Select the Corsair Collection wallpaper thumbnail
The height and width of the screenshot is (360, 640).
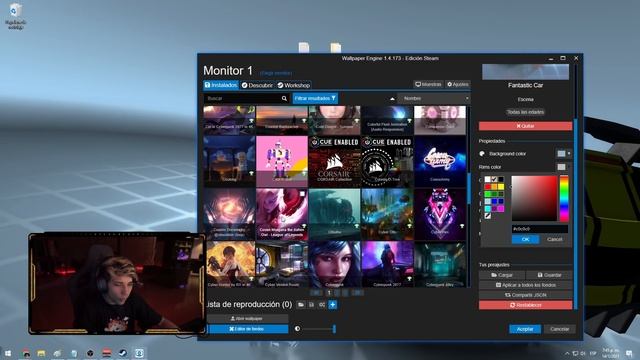point(334,161)
